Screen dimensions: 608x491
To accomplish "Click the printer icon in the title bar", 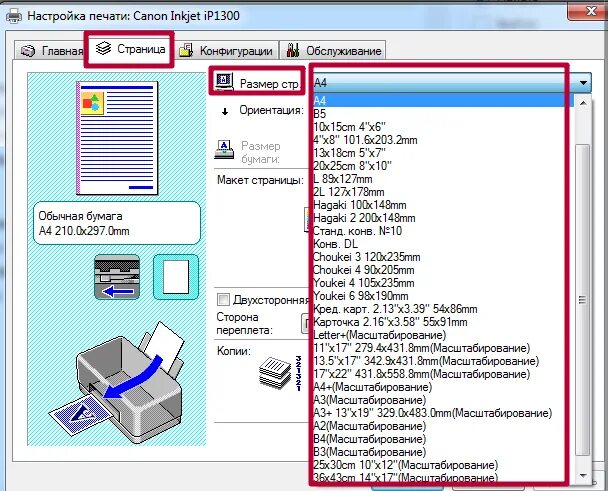I will (x=14, y=16).
